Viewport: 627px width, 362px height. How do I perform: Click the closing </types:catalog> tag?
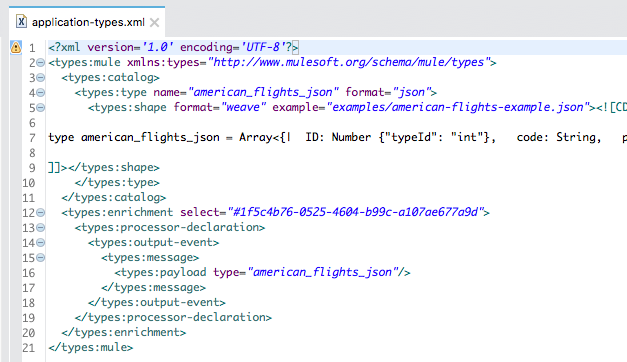pyautogui.click(x=114, y=198)
